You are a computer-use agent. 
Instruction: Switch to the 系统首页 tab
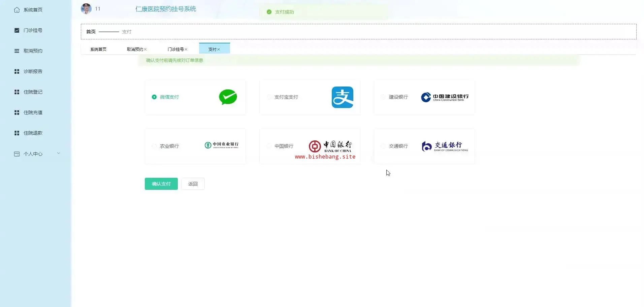[x=98, y=49]
